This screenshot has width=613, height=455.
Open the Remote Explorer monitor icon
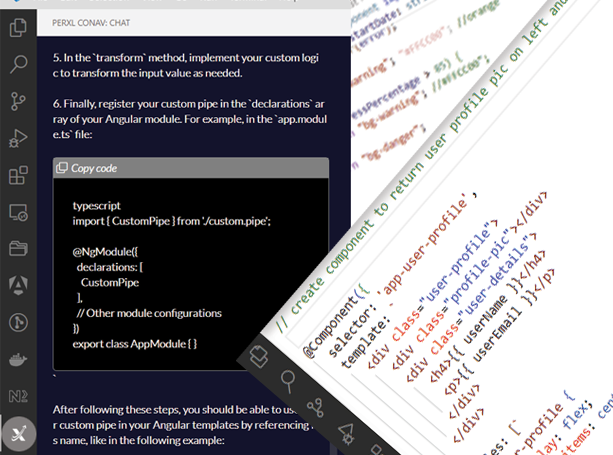click(x=18, y=212)
